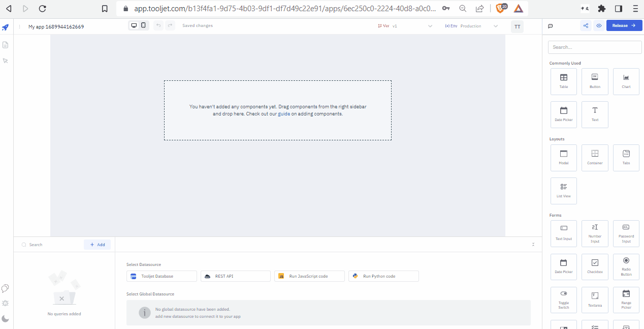
Task: Click the ToolJet rocket logo
Action: [6, 27]
